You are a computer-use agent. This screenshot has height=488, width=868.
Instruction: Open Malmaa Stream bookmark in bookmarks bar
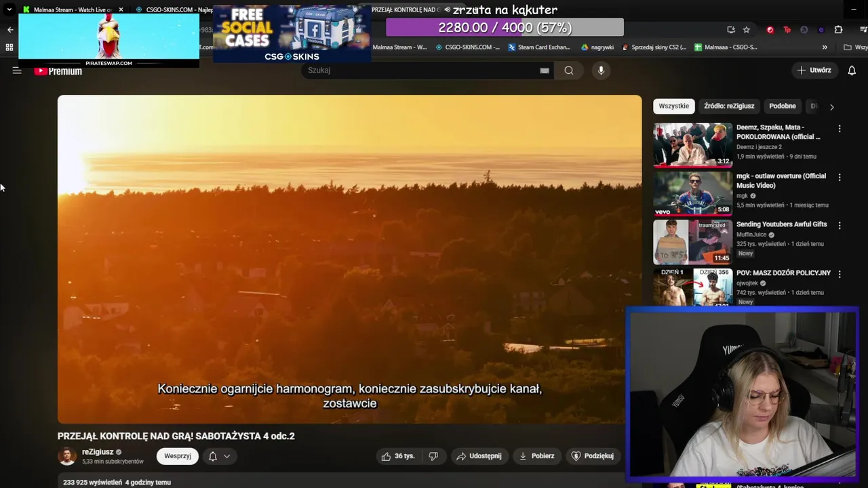pos(399,47)
